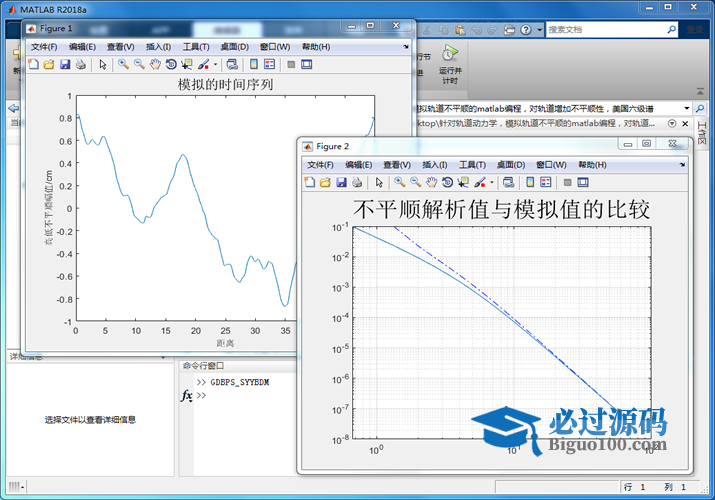Select Zoom Out tool in Figure 2
The image size is (715, 500).
(x=415, y=182)
